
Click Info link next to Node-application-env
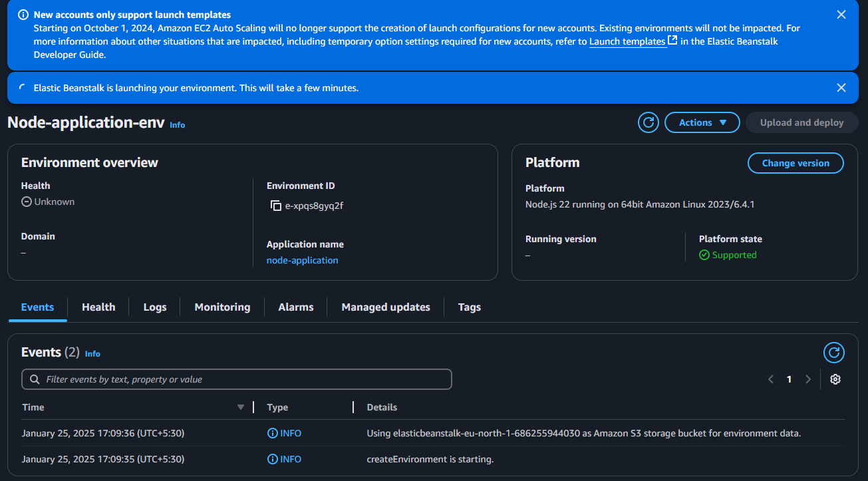178,124
